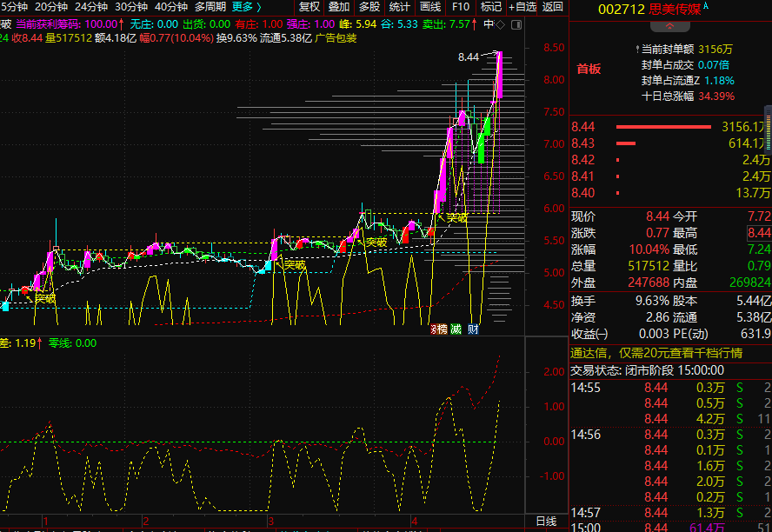The height and width of the screenshot is (532, 772).
Task: Click the 返回 button
Action: (552, 7)
